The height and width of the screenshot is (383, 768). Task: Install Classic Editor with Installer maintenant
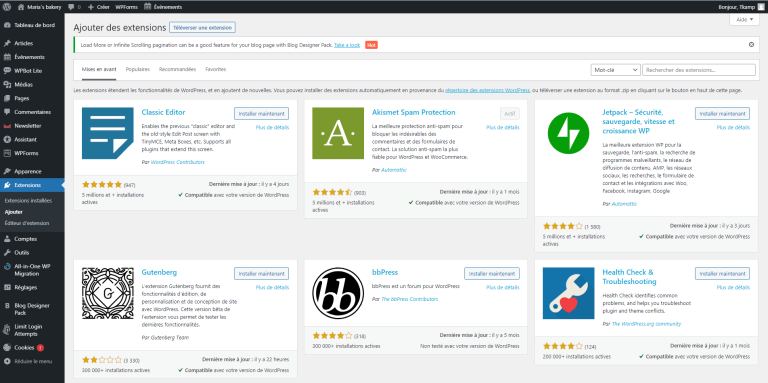click(262, 114)
